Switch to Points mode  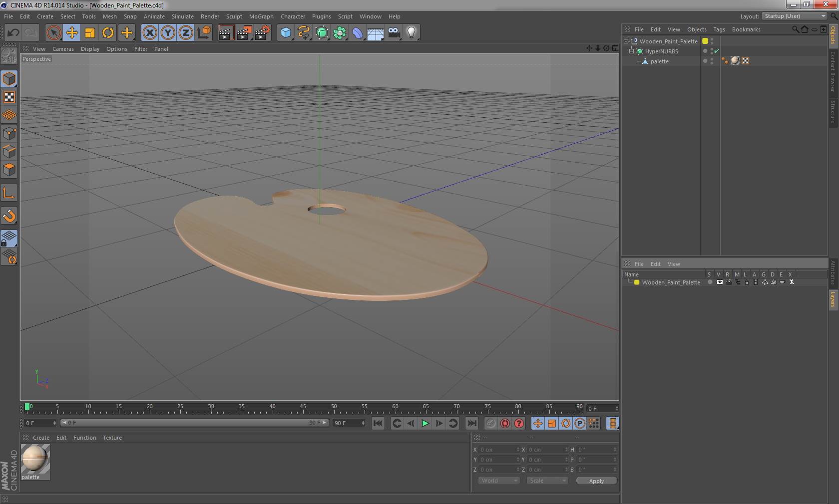(x=9, y=133)
